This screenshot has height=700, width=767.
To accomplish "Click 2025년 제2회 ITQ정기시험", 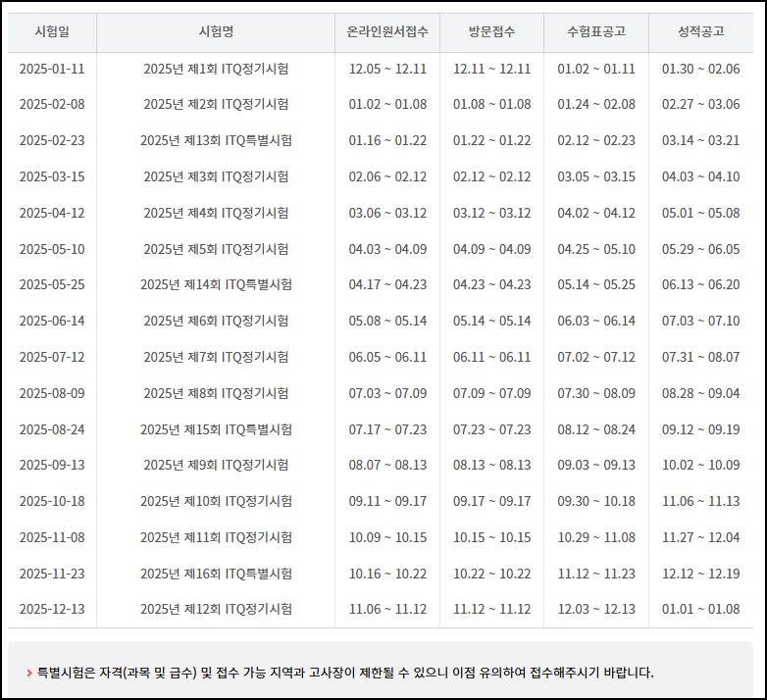I will 216,105.
